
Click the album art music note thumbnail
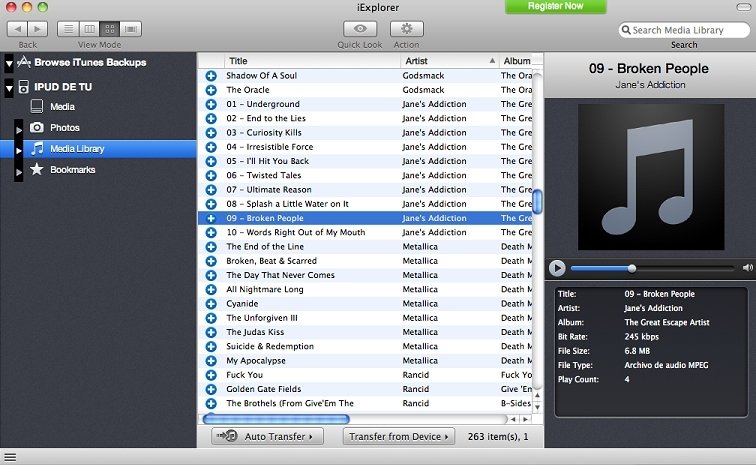(x=651, y=177)
